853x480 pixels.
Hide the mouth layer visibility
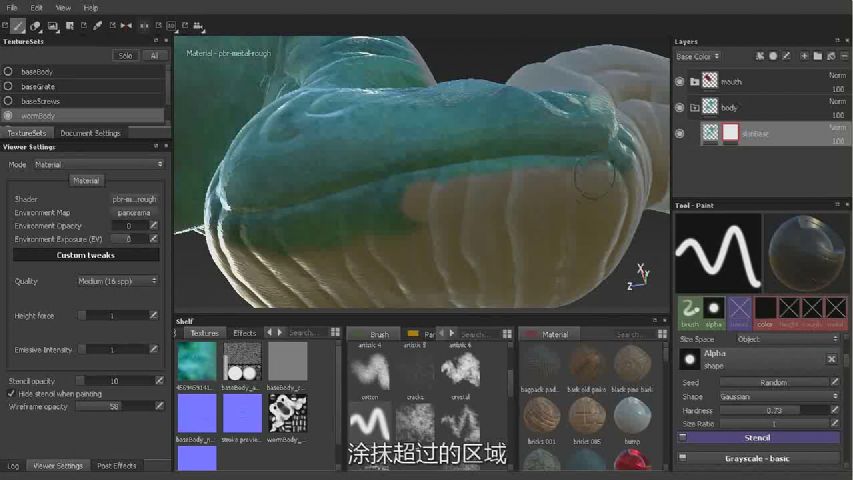(x=679, y=82)
